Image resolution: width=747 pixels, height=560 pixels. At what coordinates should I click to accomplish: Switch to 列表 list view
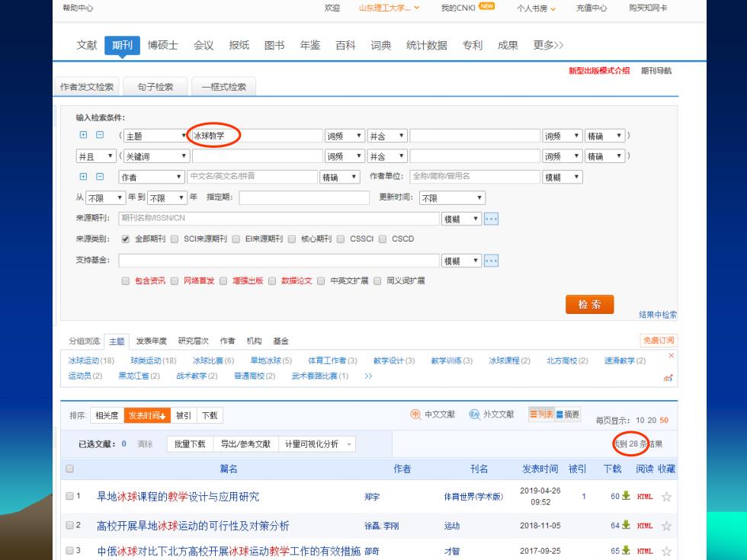[x=541, y=414]
